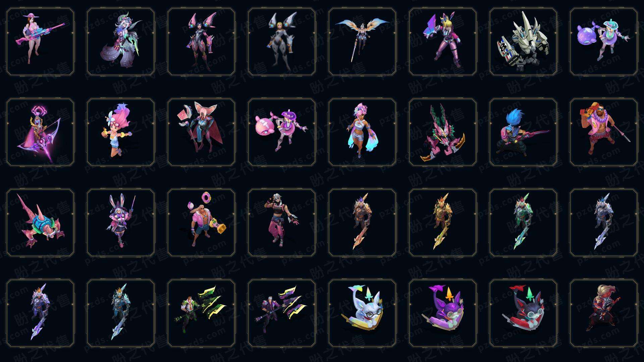Image resolution: width=644 pixels, height=362 pixels.
Task: Select the green-bladed swordsman skin tile
Action: pyautogui.click(x=201, y=313)
